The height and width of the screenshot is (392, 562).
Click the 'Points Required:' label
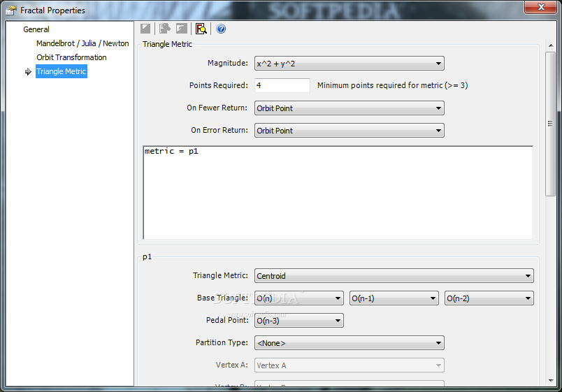pos(219,85)
